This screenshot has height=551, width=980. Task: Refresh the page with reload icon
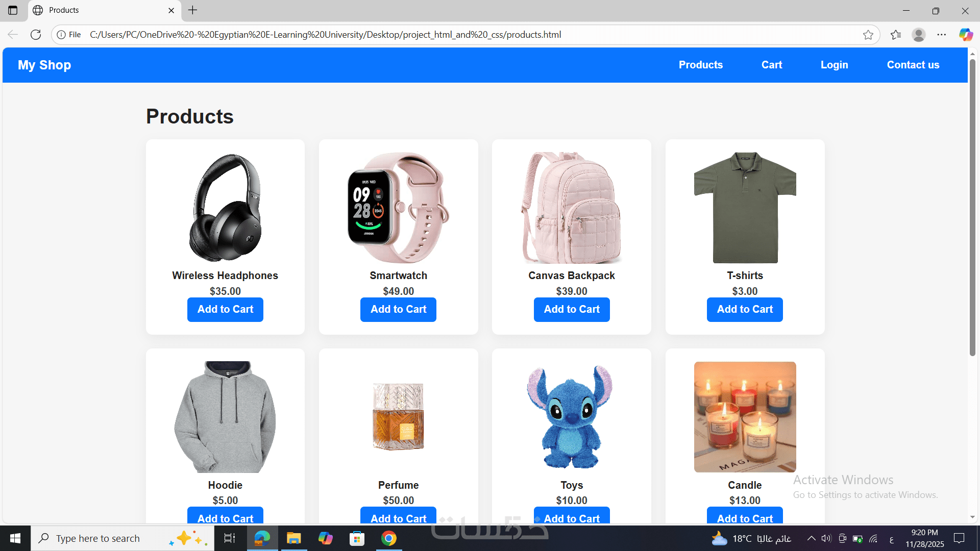coord(36,35)
